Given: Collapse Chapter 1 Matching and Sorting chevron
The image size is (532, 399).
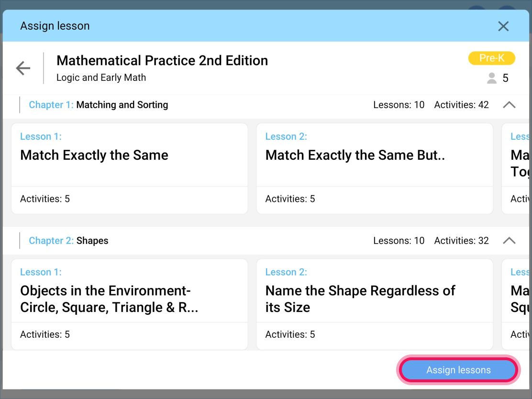Looking at the screenshot, I should tap(509, 105).
